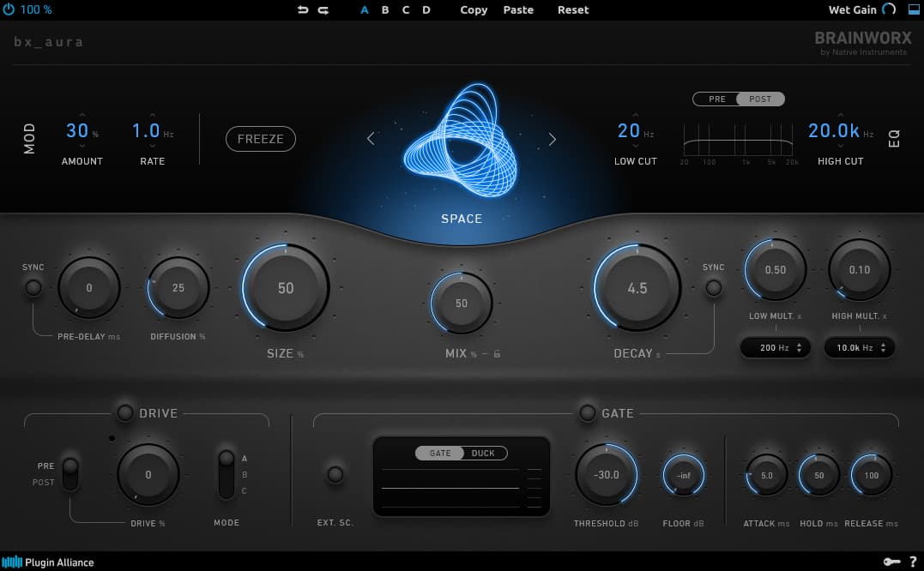Click the DIFFUSION knob showing 25
Screen dimensions: 924x571
coord(178,288)
